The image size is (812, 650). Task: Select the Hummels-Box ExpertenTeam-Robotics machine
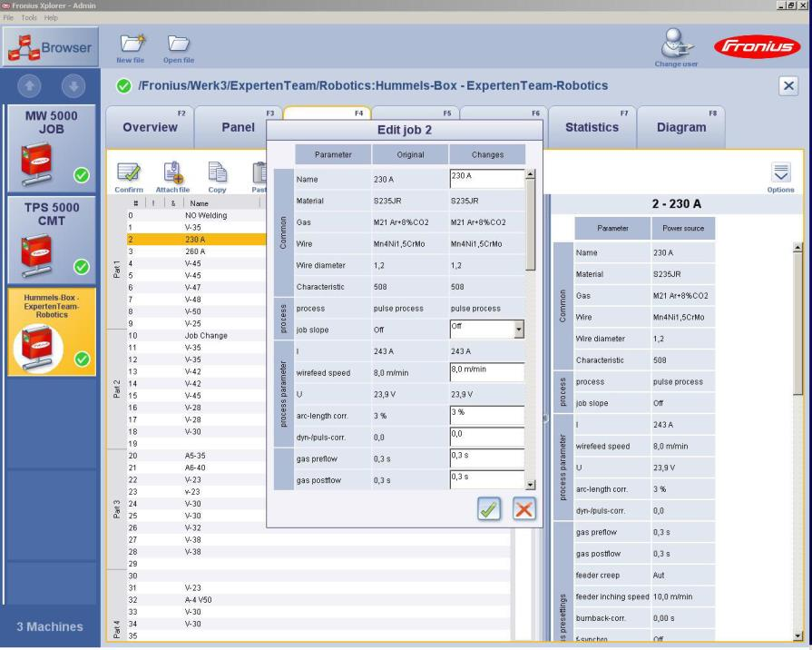(x=52, y=331)
